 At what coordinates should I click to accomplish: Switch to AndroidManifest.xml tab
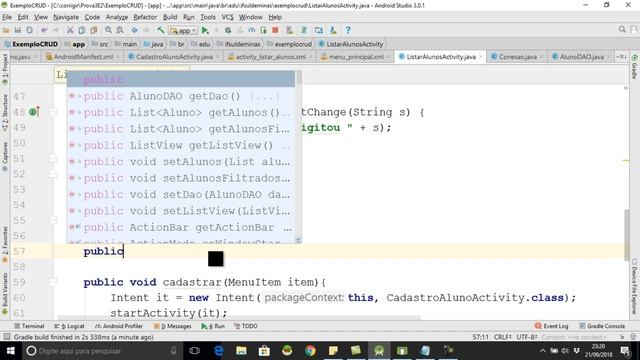click(83, 57)
